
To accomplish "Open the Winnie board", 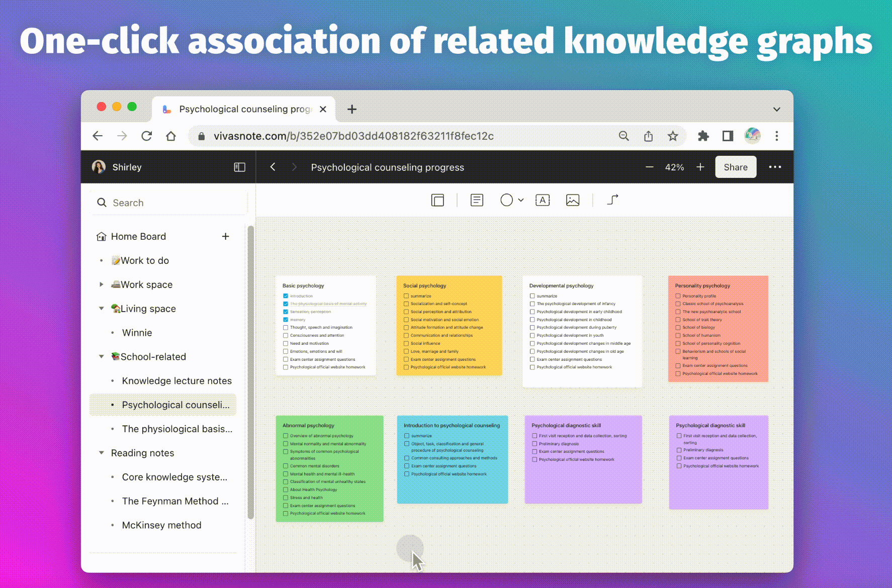I will (137, 333).
